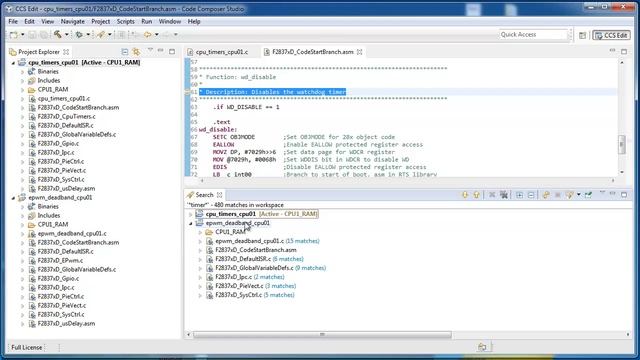Open the Build hammer dropdown arrow
The image size is (640, 360).
point(66,35)
